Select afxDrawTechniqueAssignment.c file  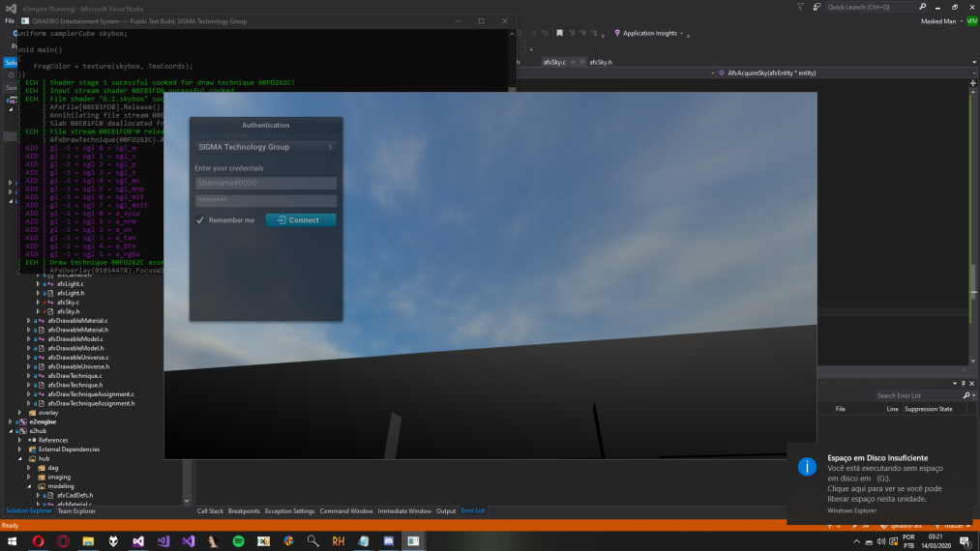tap(91, 394)
